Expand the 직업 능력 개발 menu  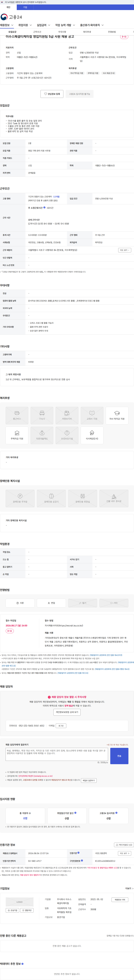tap(65, 25)
